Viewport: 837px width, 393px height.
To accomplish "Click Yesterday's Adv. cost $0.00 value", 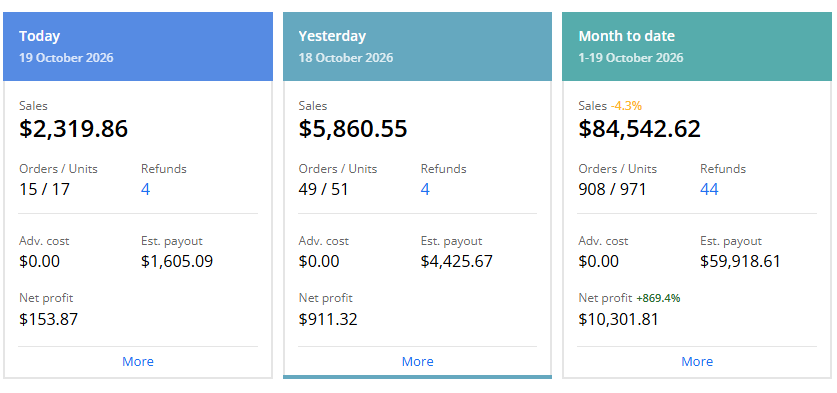I will [319, 262].
